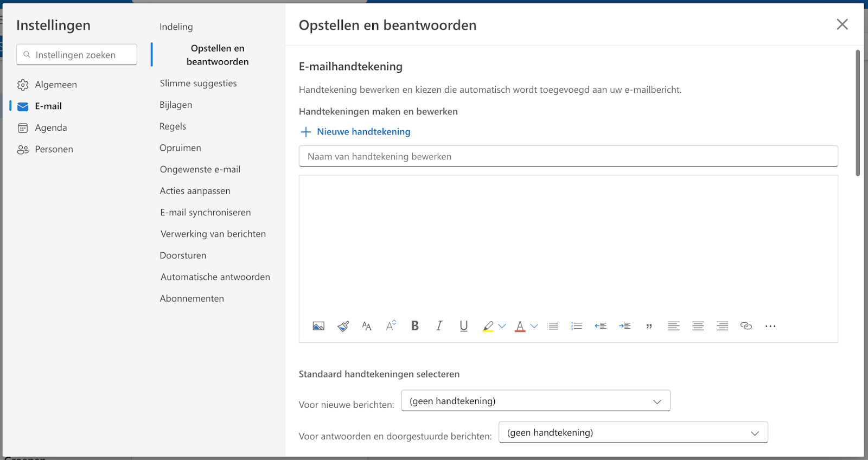The height and width of the screenshot is (460, 868).
Task: Align signature text right
Action: (x=722, y=326)
